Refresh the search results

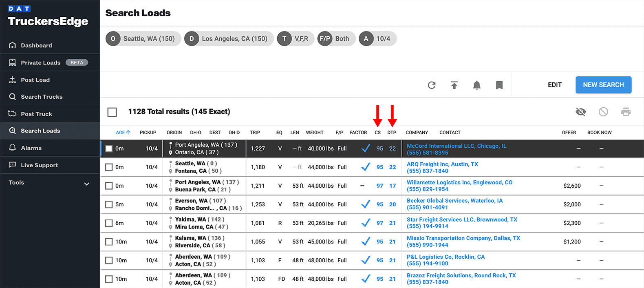[x=432, y=85]
